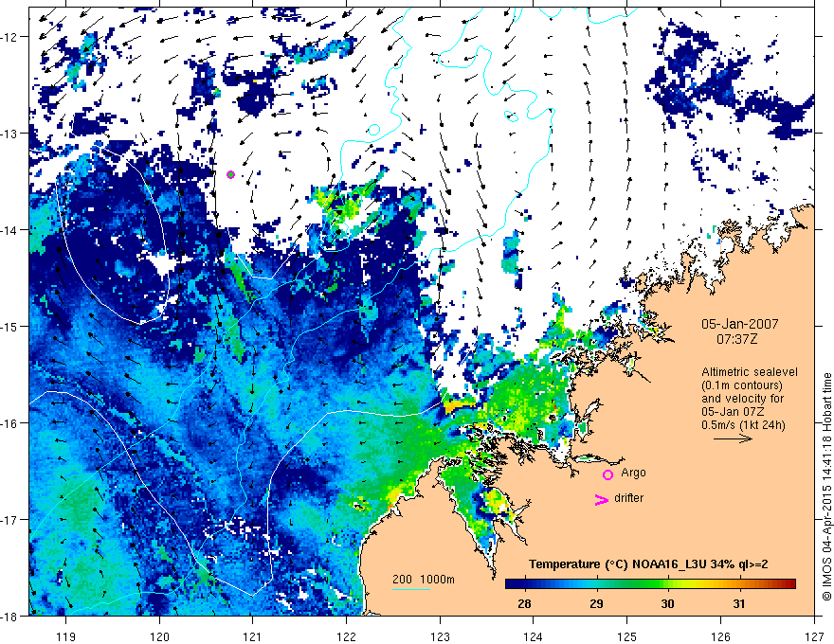Click the Argo float marker on the map
Screen dimensions: 834x644
pos(230,174)
